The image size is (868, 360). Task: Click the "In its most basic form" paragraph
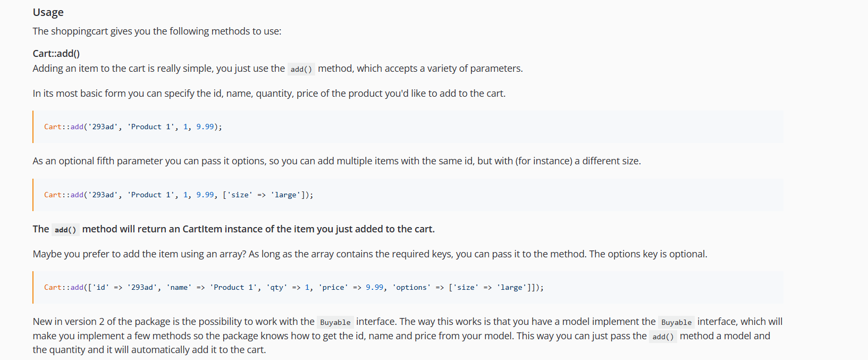[269, 93]
